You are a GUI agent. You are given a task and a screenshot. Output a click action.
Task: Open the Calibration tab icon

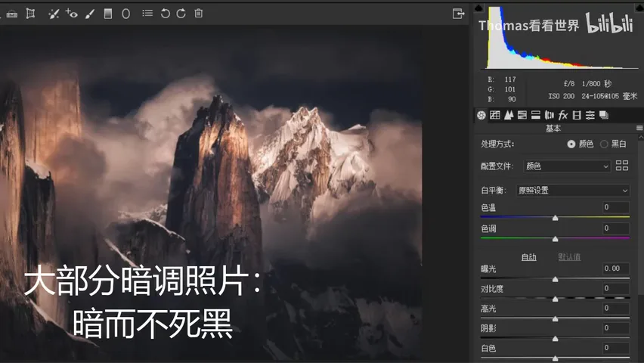[x=577, y=116]
